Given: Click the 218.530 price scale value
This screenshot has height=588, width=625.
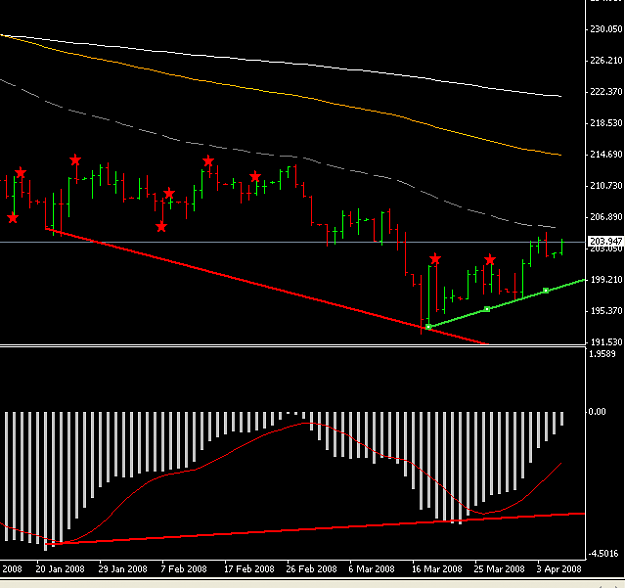Looking at the screenshot, I should [x=606, y=123].
